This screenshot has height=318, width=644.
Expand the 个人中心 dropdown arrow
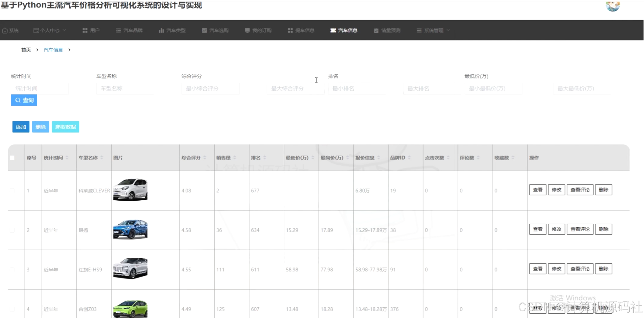tap(64, 30)
